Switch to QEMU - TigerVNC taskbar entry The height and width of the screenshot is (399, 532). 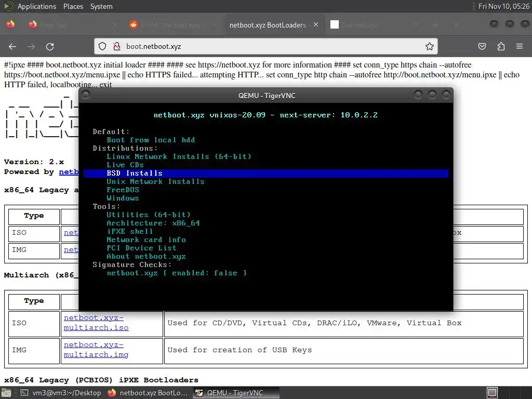236,393
